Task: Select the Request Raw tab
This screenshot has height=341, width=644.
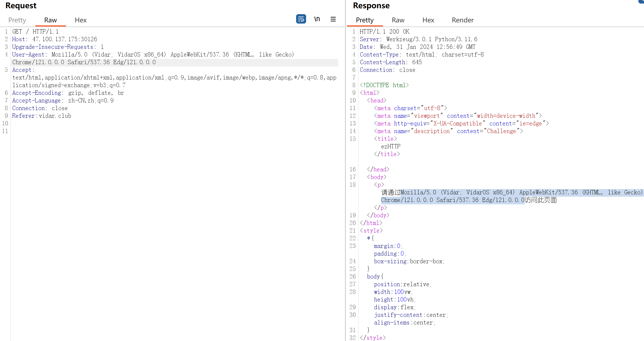Action: [50, 20]
